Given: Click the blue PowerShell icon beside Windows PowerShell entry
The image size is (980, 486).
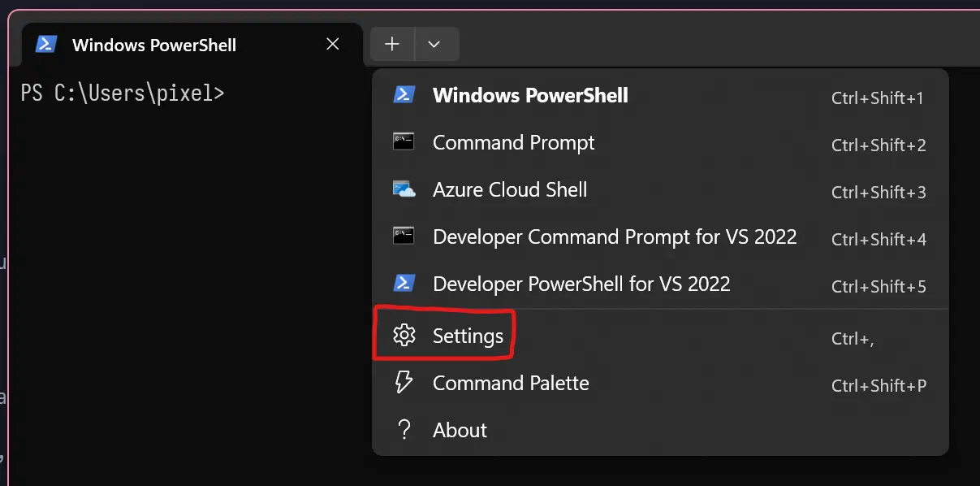Looking at the screenshot, I should (x=404, y=95).
